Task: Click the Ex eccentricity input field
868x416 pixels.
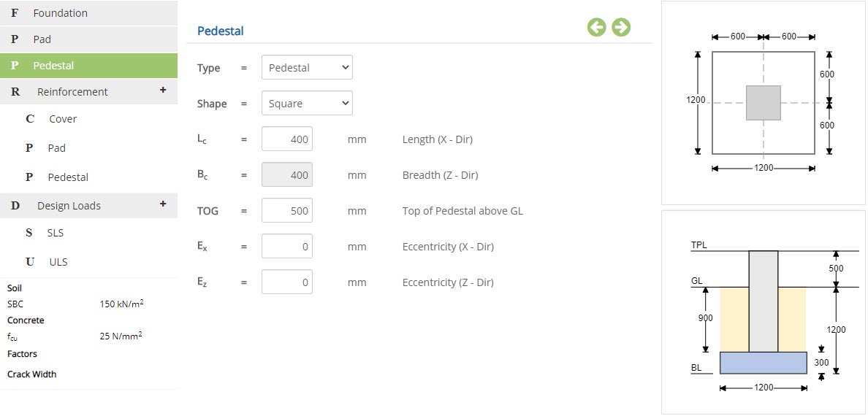Action: pos(286,246)
